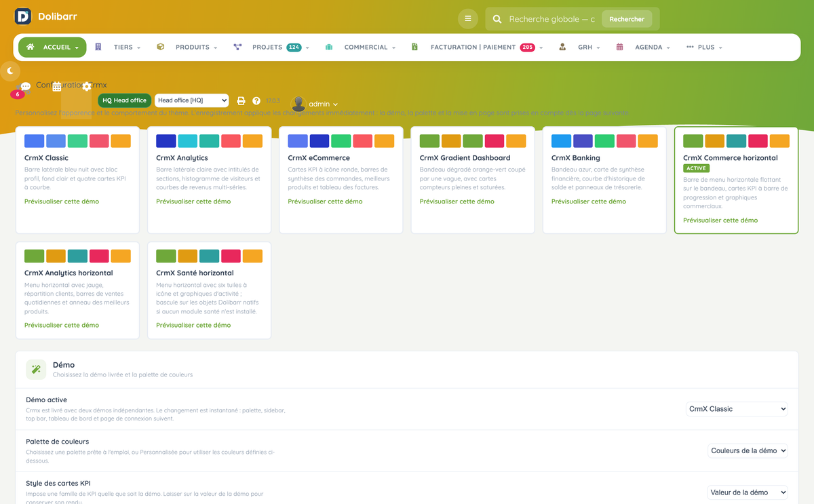
Task: Click the dark blue swatch in CrmX eCommerce card
Action: click(319, 141)
